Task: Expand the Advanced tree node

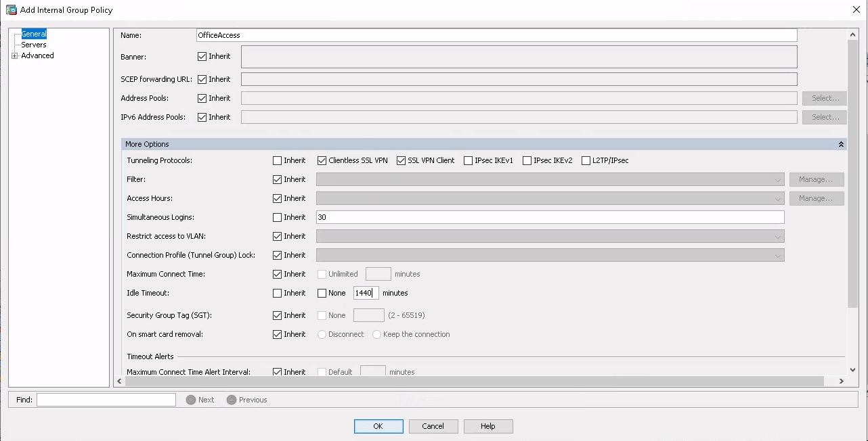Action: pos(14,55)
